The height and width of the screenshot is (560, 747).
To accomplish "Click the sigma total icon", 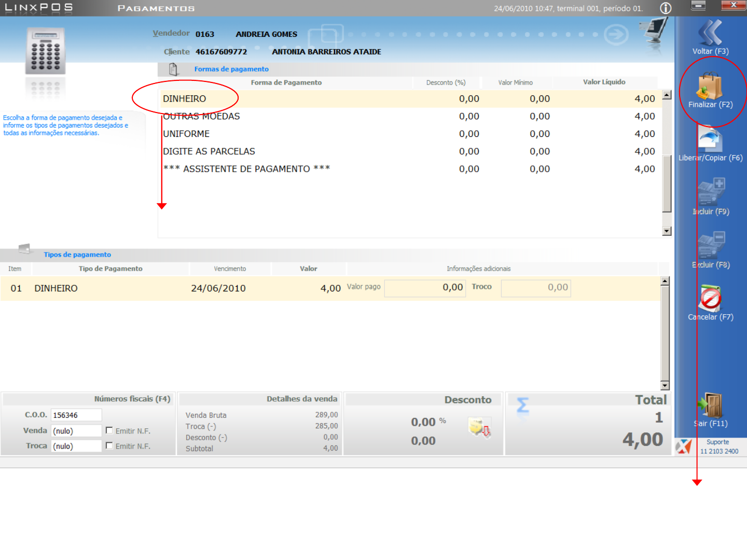I will click(523, 405).
